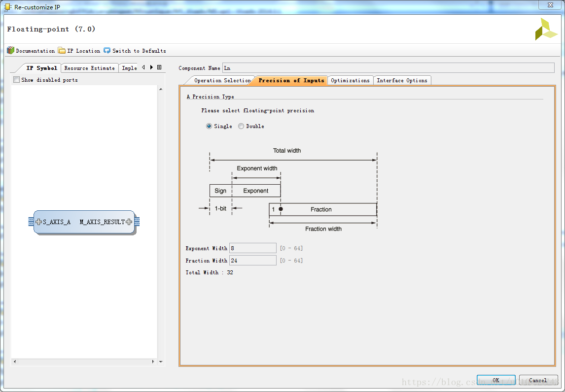Select Single precision radio button

click(209, 126)
